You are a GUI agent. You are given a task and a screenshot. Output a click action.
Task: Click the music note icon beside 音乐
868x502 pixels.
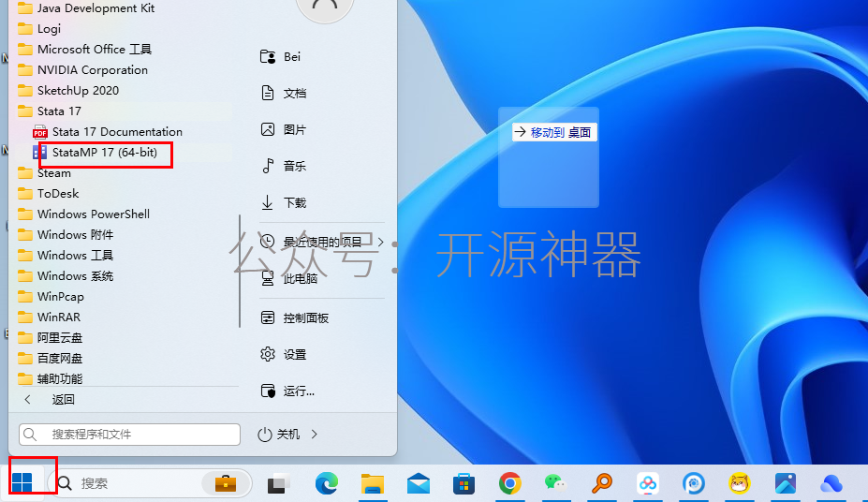[268, 166]
